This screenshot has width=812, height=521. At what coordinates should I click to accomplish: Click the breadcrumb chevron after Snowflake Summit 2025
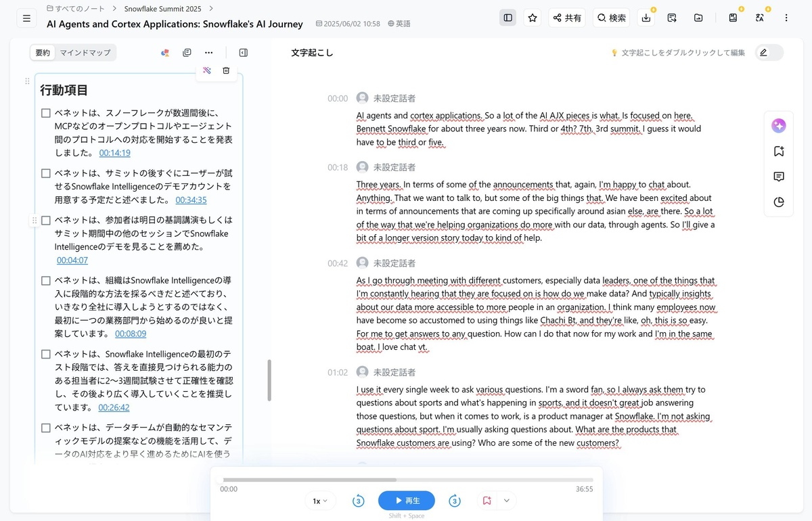tap(211, 9)
